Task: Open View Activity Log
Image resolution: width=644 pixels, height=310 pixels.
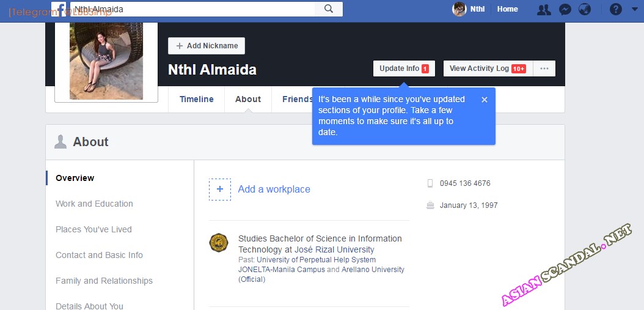Action: click(488, 68)
